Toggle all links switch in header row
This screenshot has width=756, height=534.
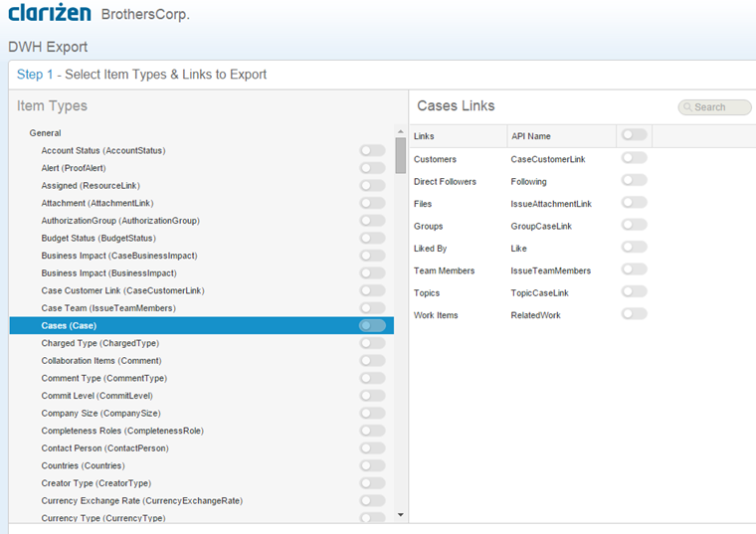coord(634,135)
